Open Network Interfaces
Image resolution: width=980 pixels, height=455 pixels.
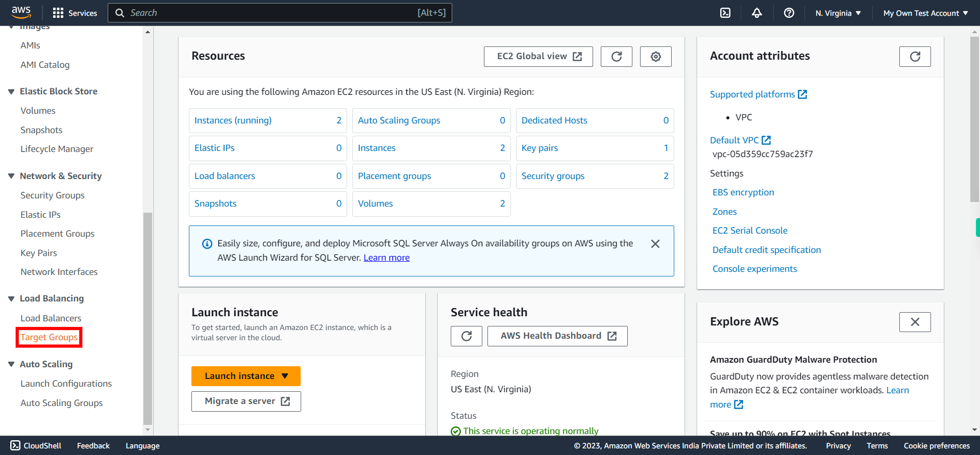(x=59, y=272)
